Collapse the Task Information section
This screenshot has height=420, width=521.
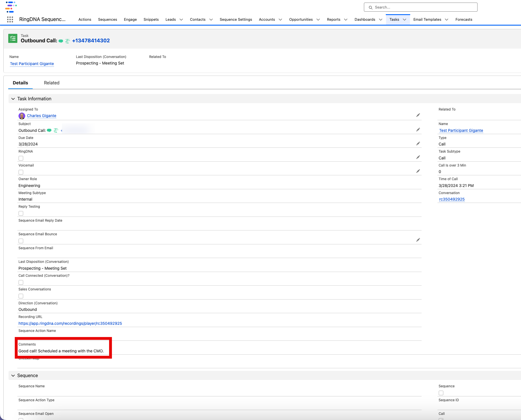pyautogui.click(x=13, y=99)
